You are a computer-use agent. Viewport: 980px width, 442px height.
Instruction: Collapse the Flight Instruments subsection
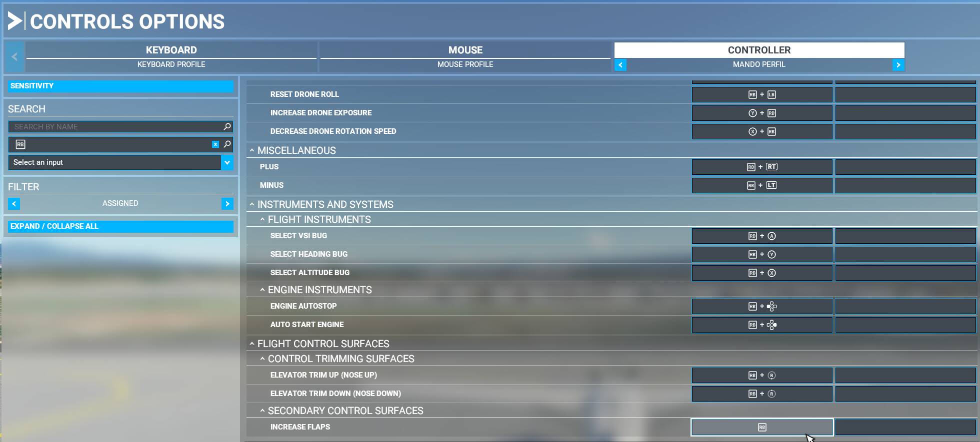[262, 219]
